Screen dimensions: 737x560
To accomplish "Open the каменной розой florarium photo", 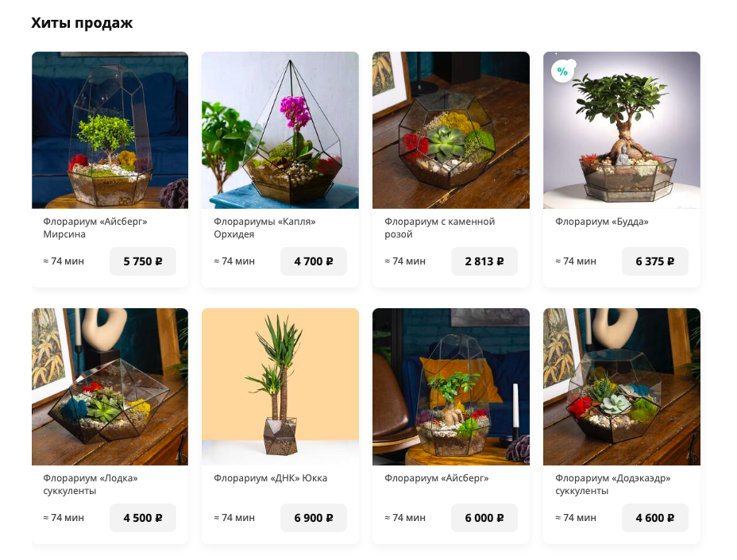I will pyautogui.click(x=451, y=130).
